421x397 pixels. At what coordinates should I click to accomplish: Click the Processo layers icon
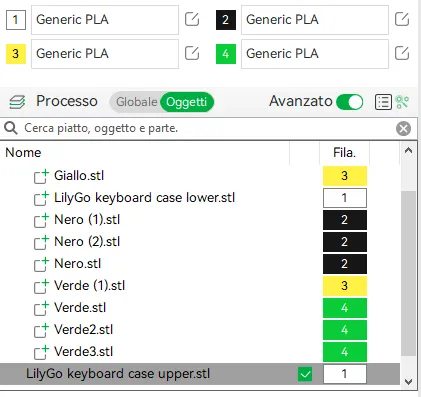point(17,102)
